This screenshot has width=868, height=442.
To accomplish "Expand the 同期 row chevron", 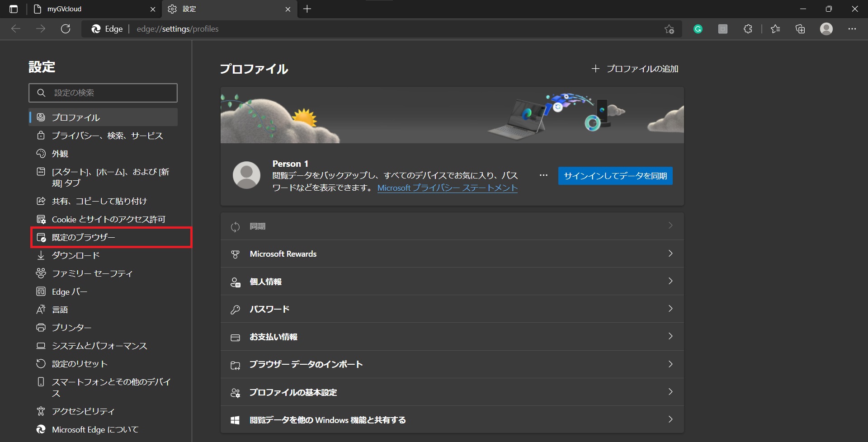I will click(670, 226).
